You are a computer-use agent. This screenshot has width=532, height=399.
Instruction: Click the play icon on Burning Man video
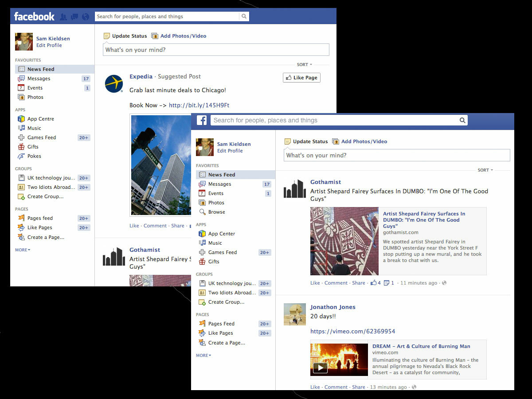(x=320, y=368)
